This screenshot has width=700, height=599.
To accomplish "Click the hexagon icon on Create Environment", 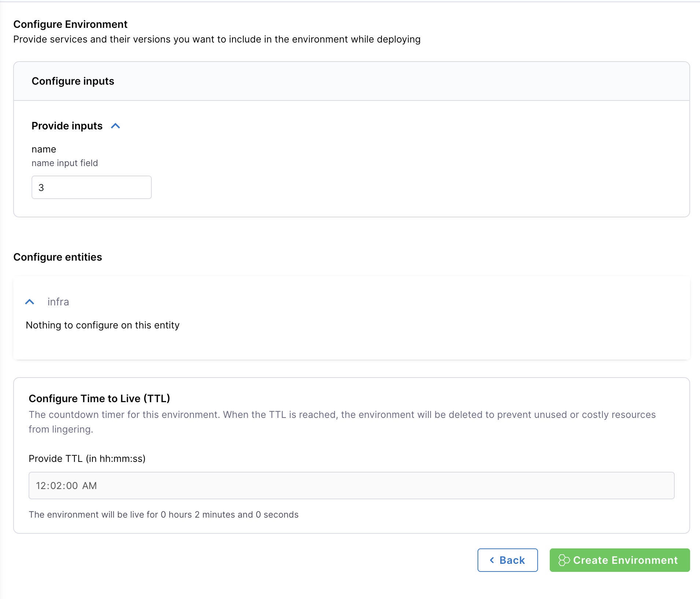I will click(564, 560).
